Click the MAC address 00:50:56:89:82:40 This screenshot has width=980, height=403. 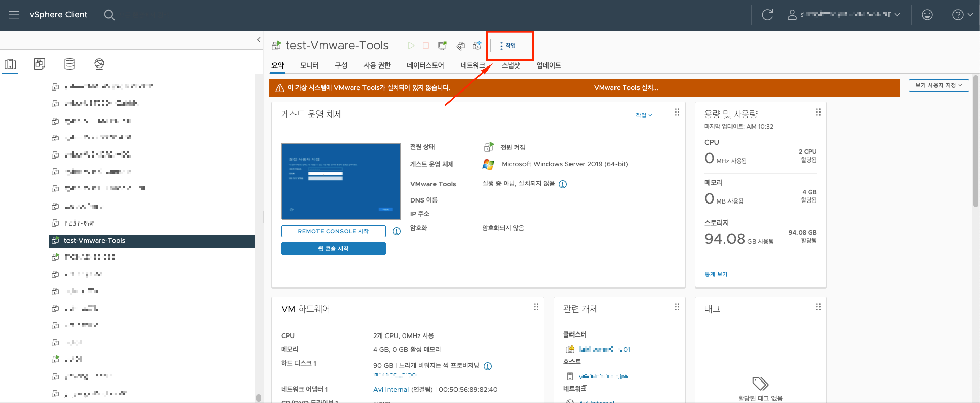coord(468,390)
